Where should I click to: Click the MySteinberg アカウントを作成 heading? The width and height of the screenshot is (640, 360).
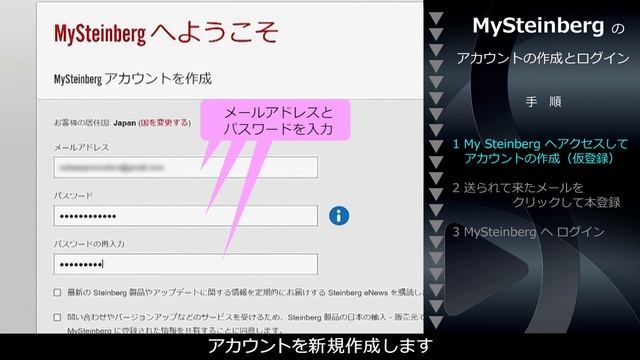pyautogui.click(x=133, y=78)
